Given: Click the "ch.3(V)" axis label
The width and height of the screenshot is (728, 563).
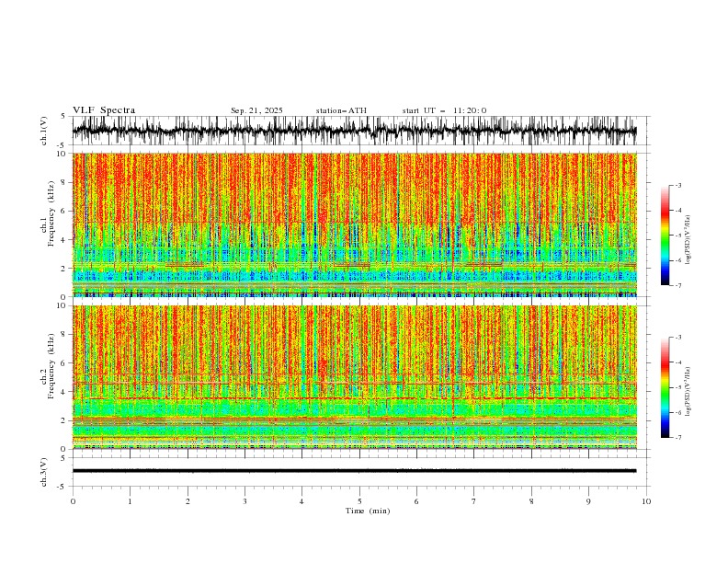Looking at the screenshot, I should click(44, 472).
